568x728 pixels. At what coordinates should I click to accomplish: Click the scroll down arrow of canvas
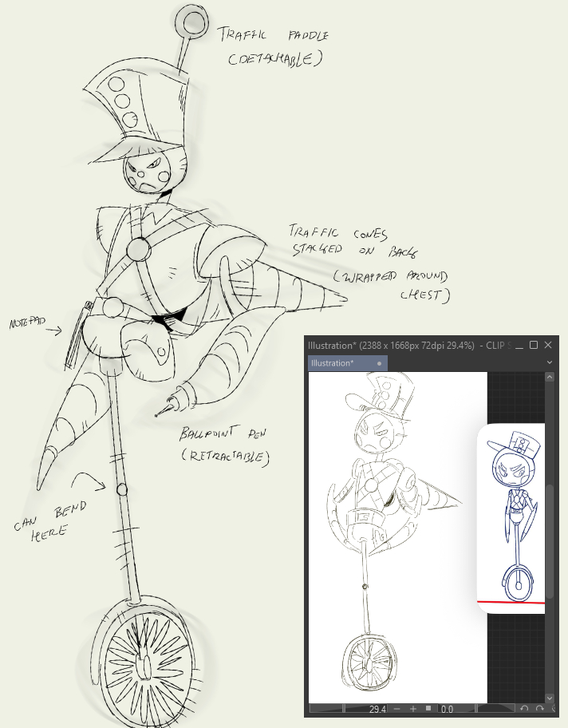(550, 697)
